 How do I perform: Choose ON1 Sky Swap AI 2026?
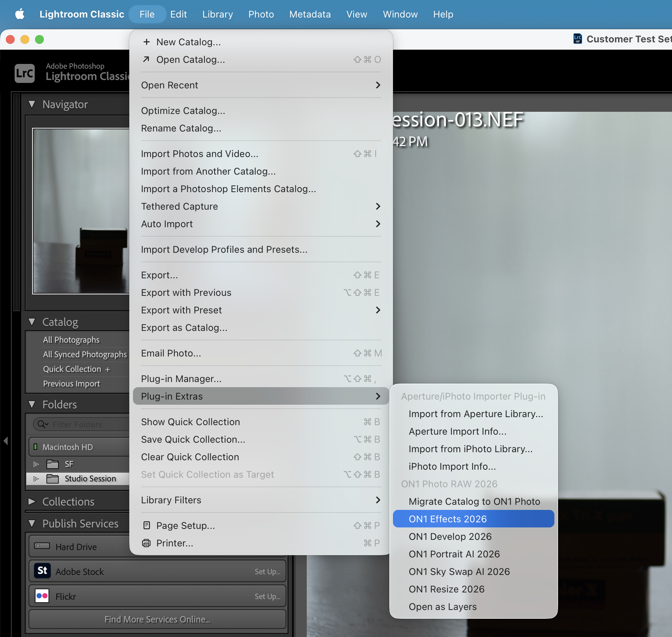point(473,571)
